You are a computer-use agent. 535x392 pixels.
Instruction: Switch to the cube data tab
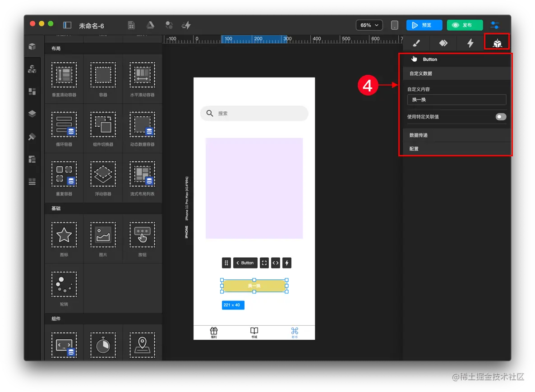[x=497, y=43]
